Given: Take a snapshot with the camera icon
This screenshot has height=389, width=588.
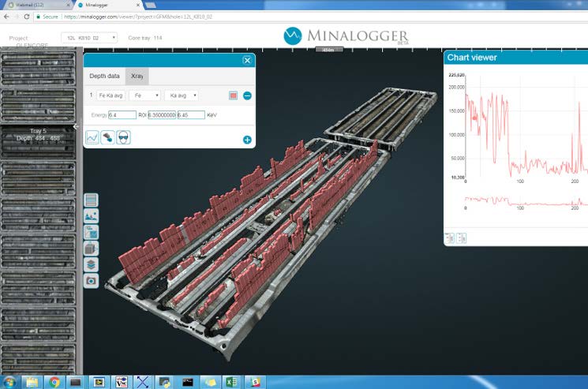Looking at the screenshot, I should pyautogui.click(x=91, y=281).
